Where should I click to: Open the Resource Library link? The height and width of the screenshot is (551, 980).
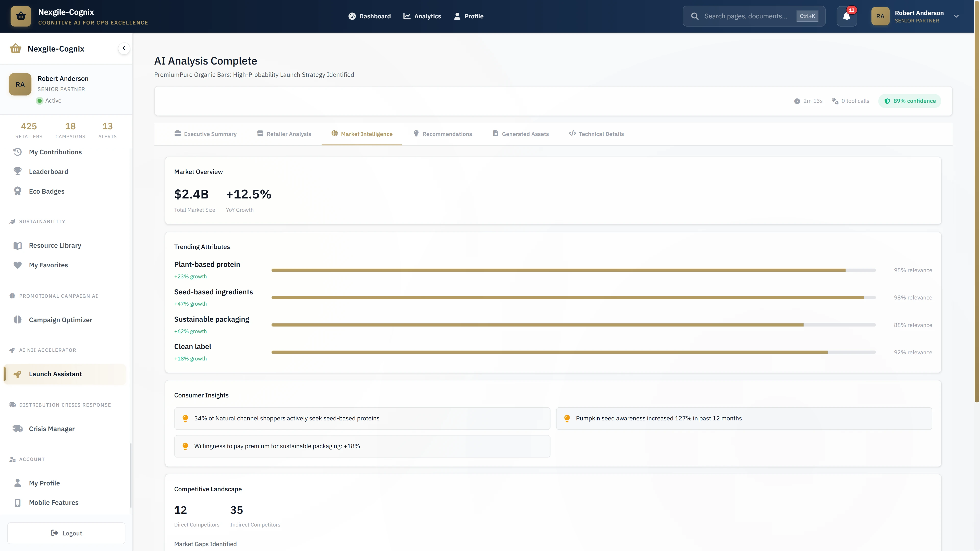pyautogui.click(x=55, y=245)
